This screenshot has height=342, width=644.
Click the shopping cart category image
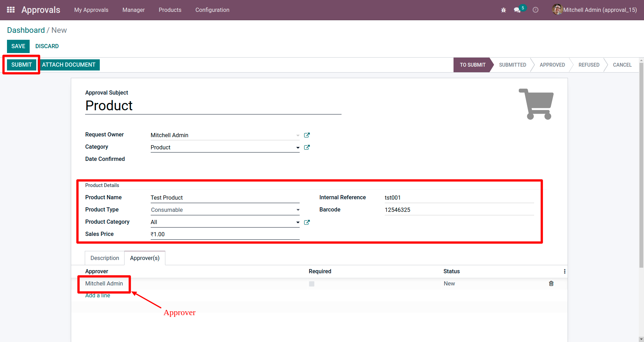(537, 104)
